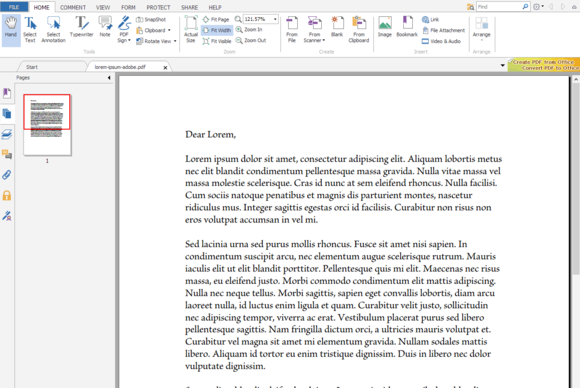Take a SnapShot of the page
This screenshot has width=580, height=388.
pos(151,19)
